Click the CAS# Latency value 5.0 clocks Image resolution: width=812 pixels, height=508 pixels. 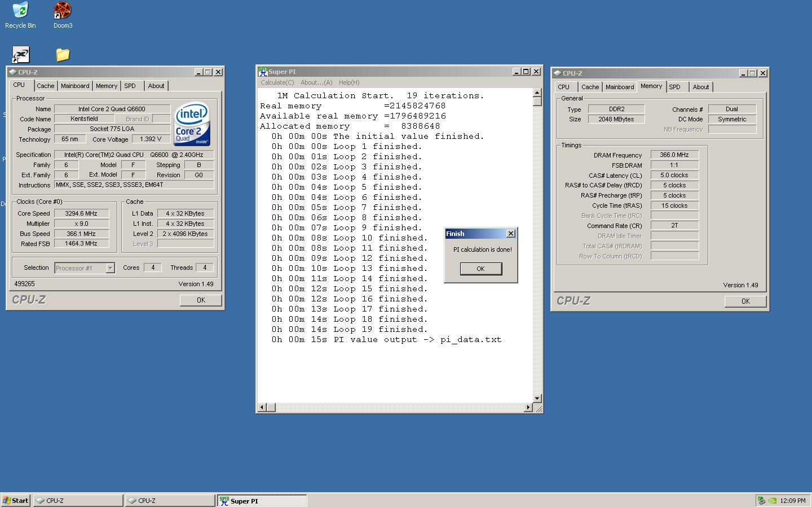674,175
